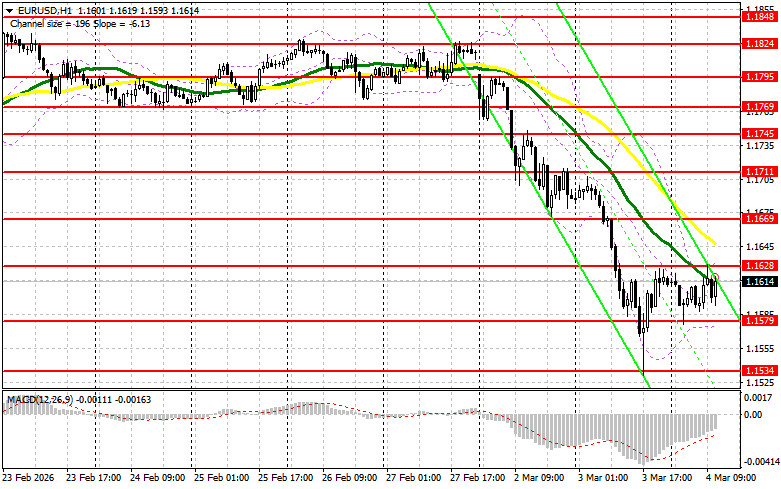Screen dimensions: 781x489
Task: Click the 1.1795 red price level label
Action: click(760, 77)
